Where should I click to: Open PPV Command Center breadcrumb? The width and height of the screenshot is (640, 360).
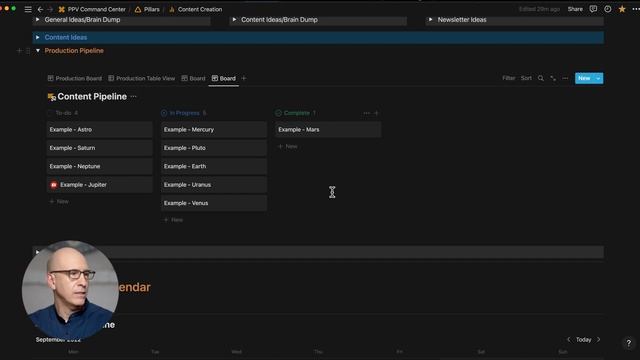(92, 9)
